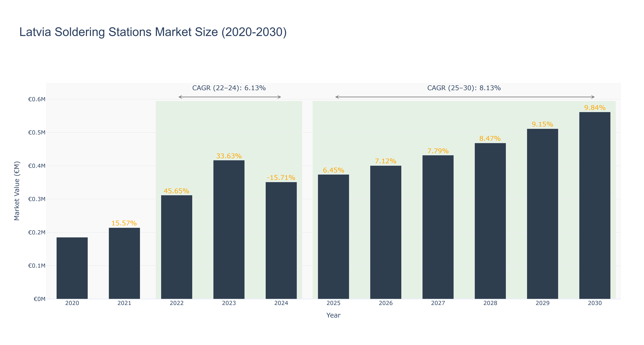644x345 pixels.
Task: Click the 33.63% growth label
Action: [x=229, y=156]
